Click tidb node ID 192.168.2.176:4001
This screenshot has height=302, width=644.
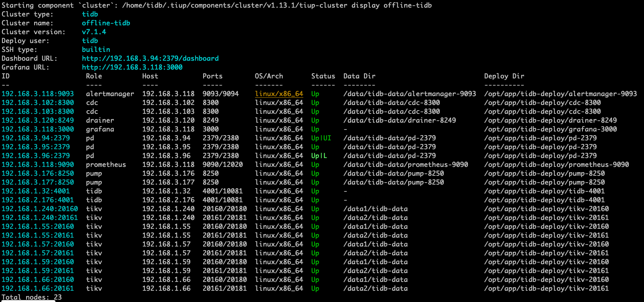click(38, 200)
